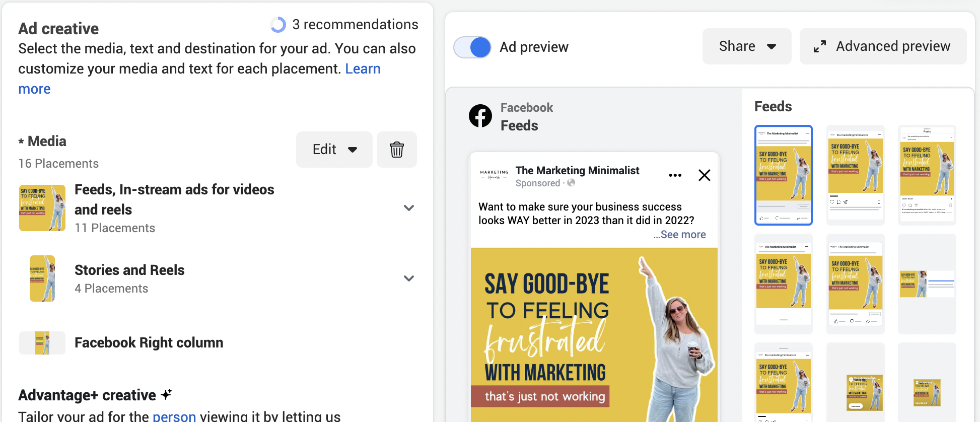Open the Edit media dropdown
Viewport: 980px width, 422px height.
(334, 150)
